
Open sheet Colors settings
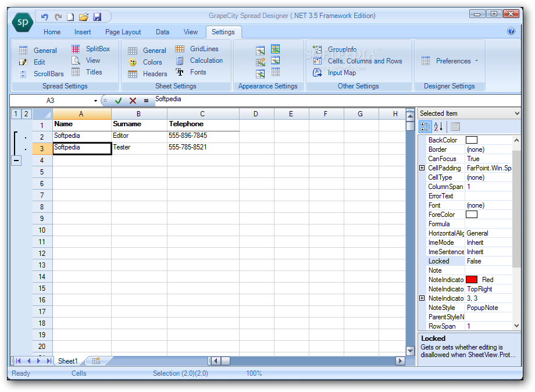pos(145,62)
